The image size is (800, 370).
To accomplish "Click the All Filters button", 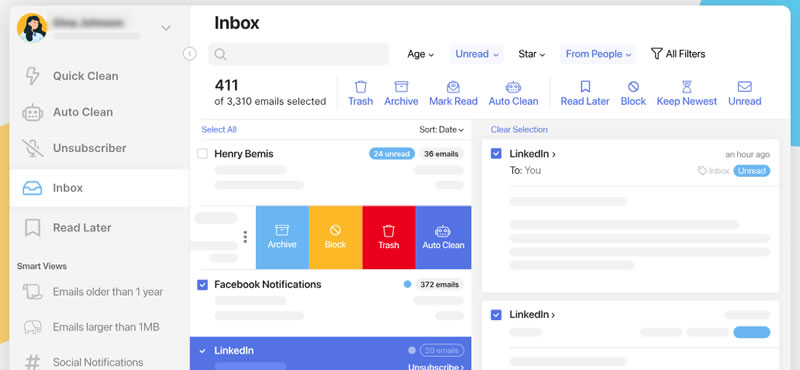I will tap(679, 54).
